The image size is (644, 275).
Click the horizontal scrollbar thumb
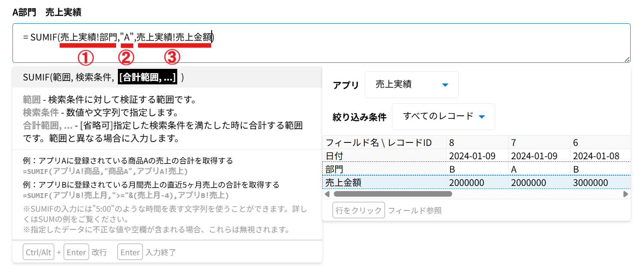pos(392,194)
